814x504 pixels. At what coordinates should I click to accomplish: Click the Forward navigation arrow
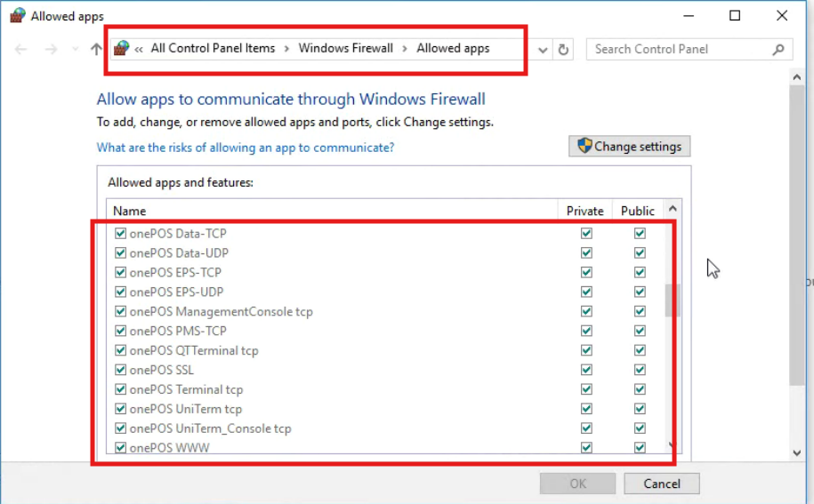[x=51, y=49]
